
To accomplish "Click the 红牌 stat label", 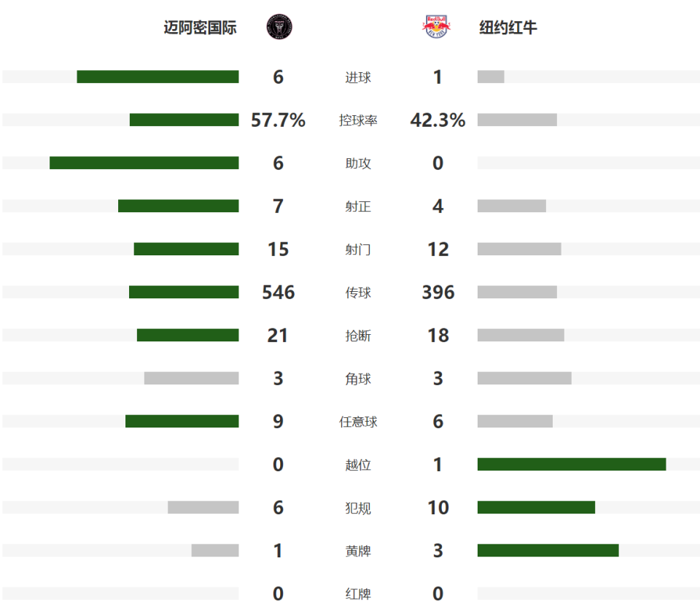I will pyautogui.click(x=358, y=594).
